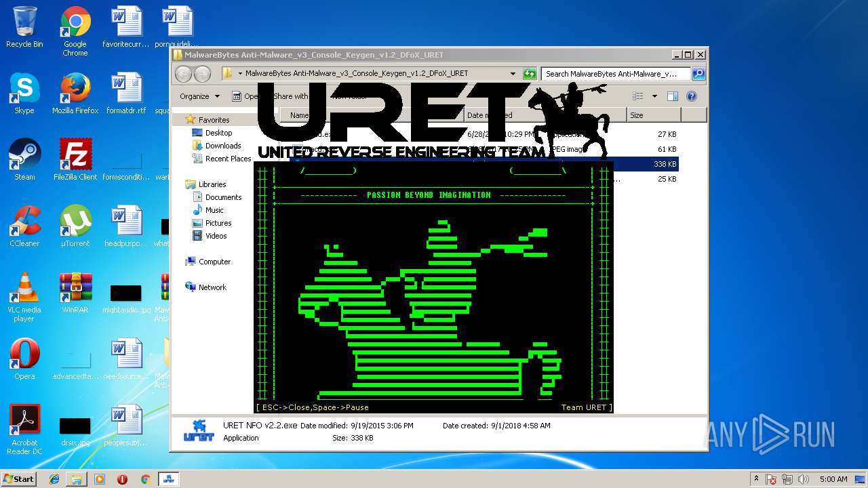Click the Windows Start button
The image size is (868, 488).
(18, 479)
